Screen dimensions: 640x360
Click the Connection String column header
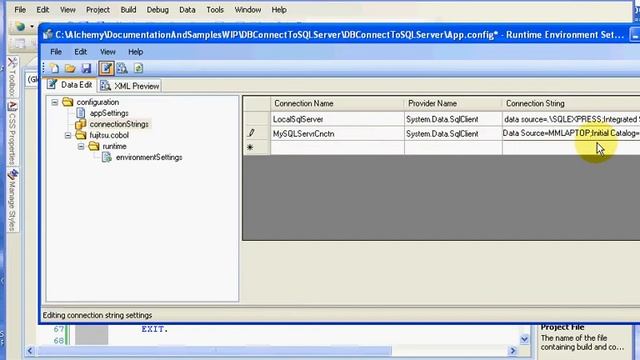click(x=571, y=104)
